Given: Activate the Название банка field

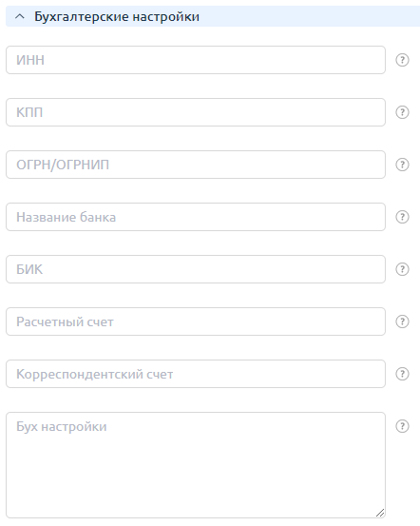Looking at the screenshot, I should pos(196,217).
